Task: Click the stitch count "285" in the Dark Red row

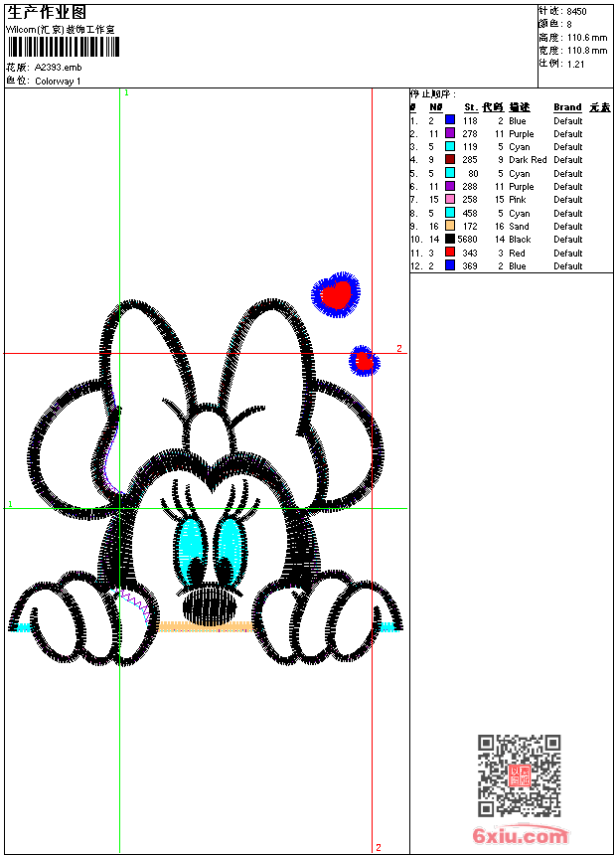Action: pos(470,160)
